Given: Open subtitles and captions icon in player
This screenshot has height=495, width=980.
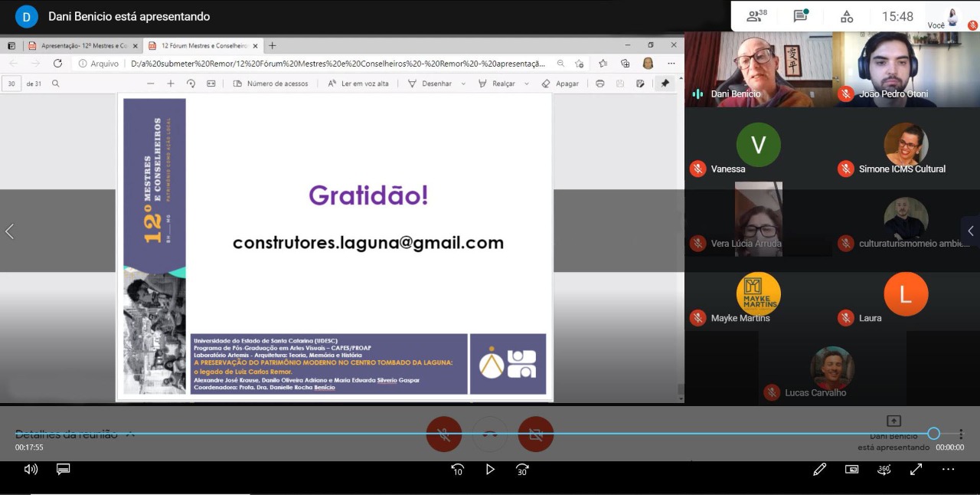Looking at the screenshot, I should tap(64, 469).
